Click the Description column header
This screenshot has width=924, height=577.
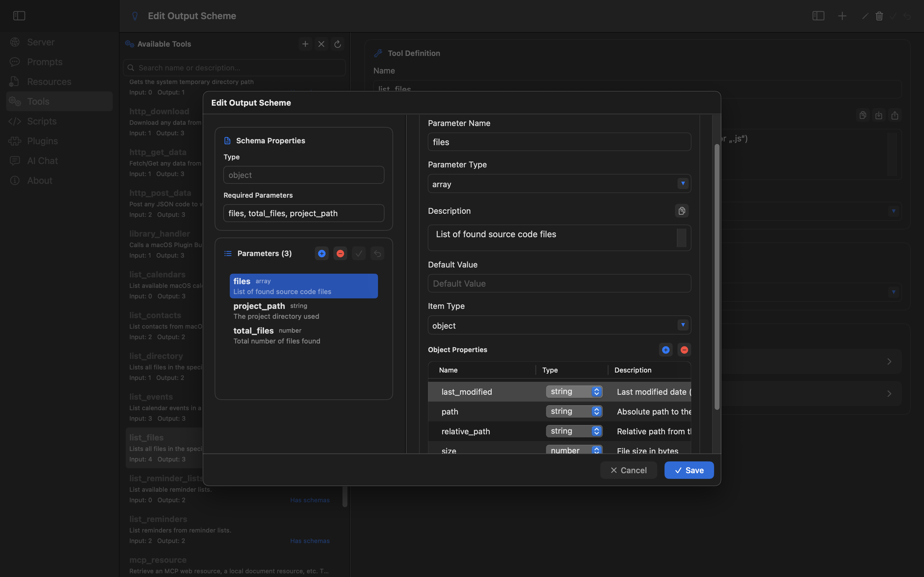pos(633,370)
